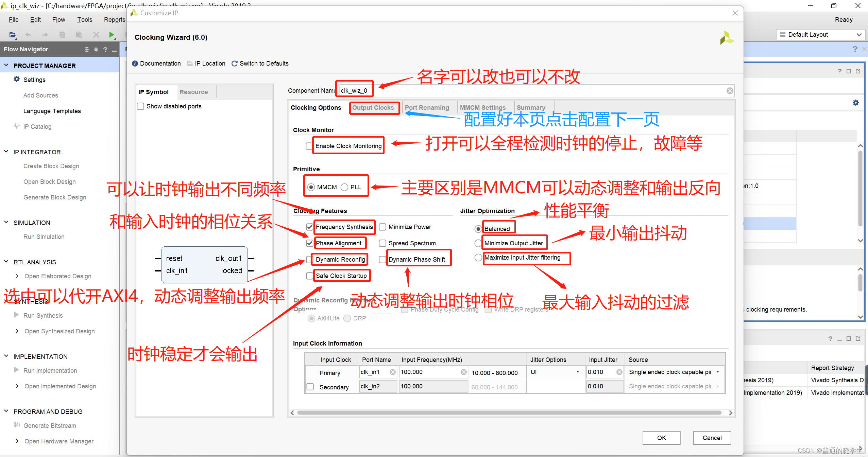Click the Settings gear under Project Manager
The image size is (868, 457).
click(17, 79)
